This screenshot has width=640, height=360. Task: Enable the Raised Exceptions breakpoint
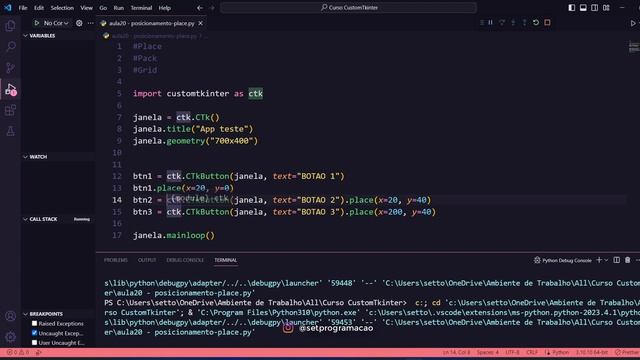(x=34, y=323)
